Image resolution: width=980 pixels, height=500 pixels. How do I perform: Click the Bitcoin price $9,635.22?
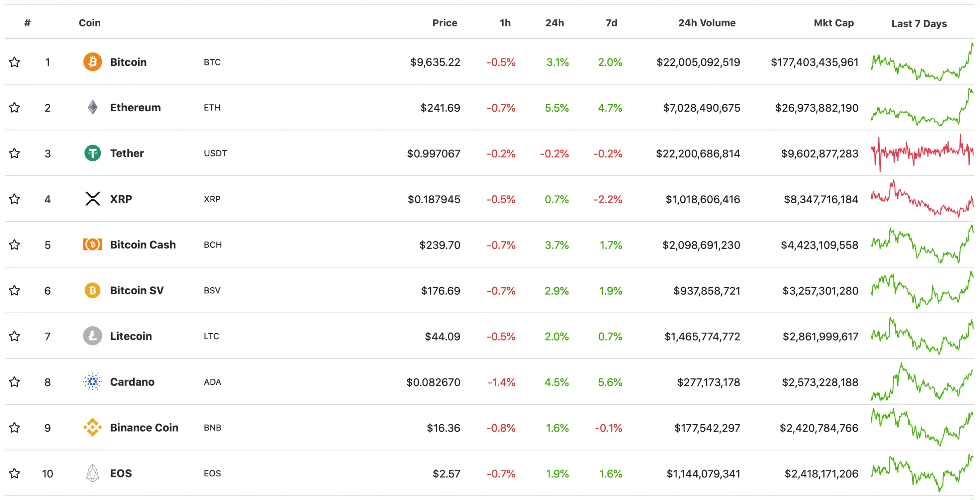(x=435, y=62)
